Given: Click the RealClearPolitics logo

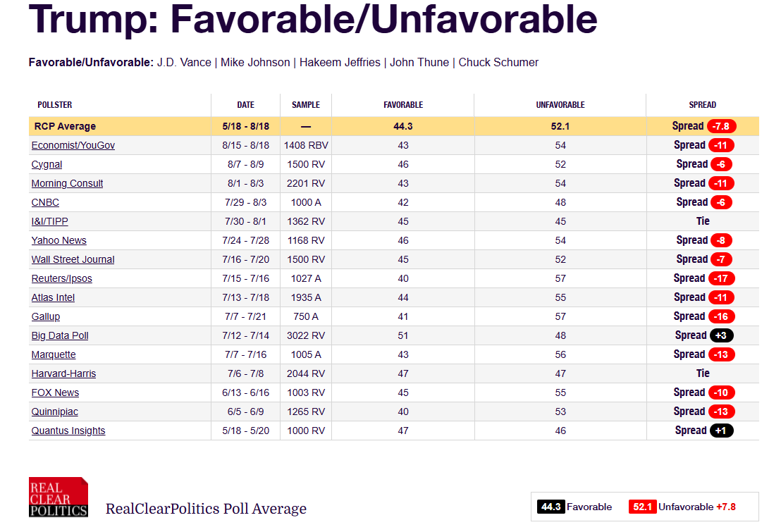Looking at the screenshot, I should pyautogui.click(x=59, y=497).
